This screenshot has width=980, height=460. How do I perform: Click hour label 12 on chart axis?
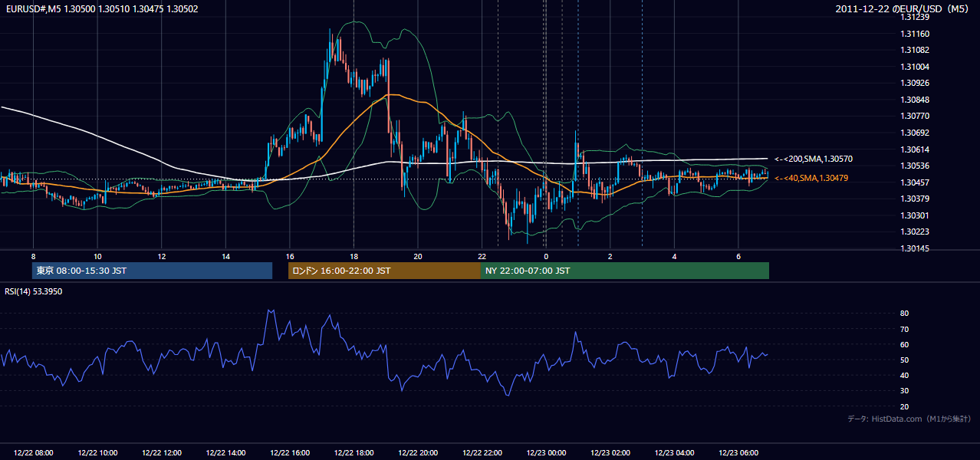tap(161, 256)
